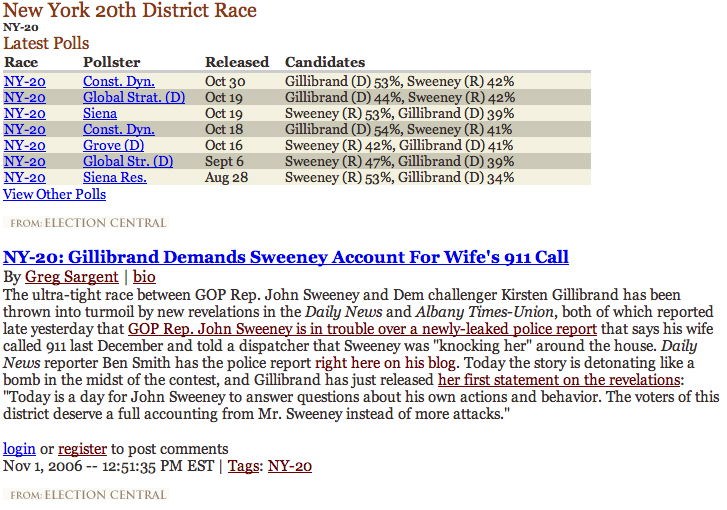Open the Global Str. (D) pollster link
The height and width of the screenshot is (510, 727).
tap(128, 161)
